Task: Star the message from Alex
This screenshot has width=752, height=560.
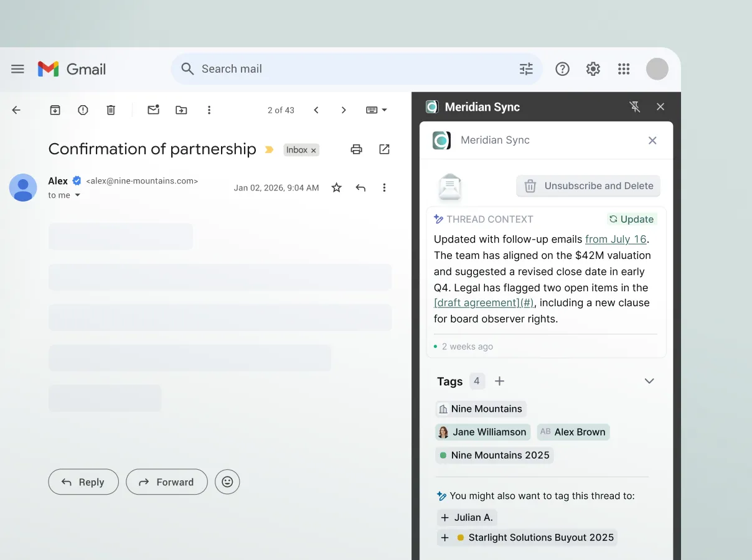Action: click(x=337, y=187)
